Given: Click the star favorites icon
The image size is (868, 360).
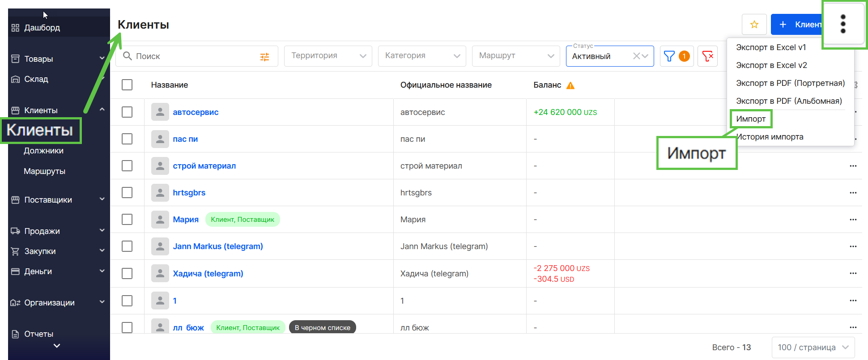Looking at the screenshot, I should [x=754, y=25].
